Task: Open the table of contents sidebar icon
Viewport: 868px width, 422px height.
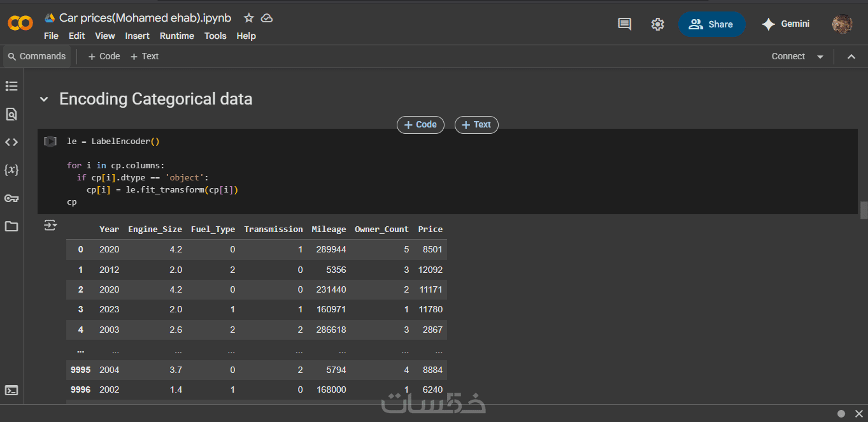Action: point(11,86)
